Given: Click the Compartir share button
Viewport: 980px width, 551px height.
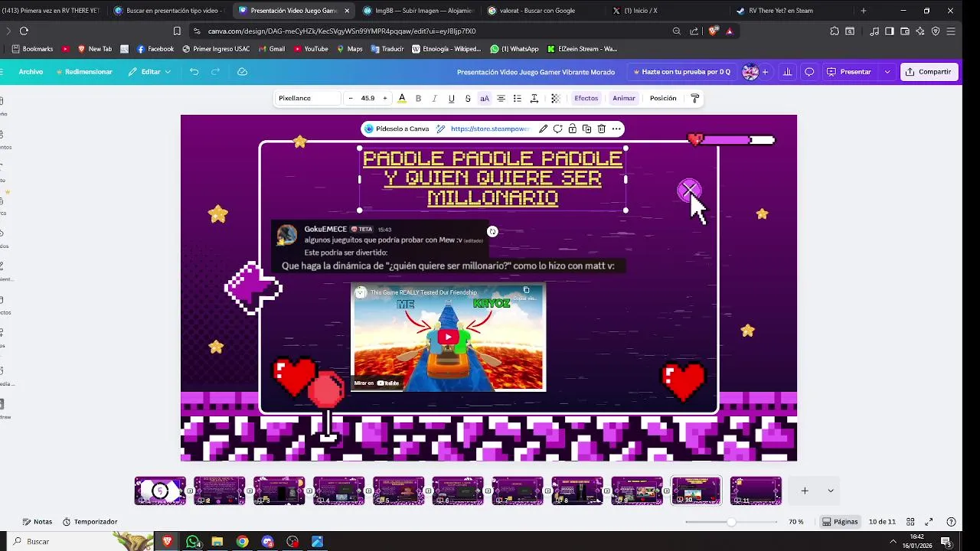Looking at the screenshot, I should click(x=928, y=71).
